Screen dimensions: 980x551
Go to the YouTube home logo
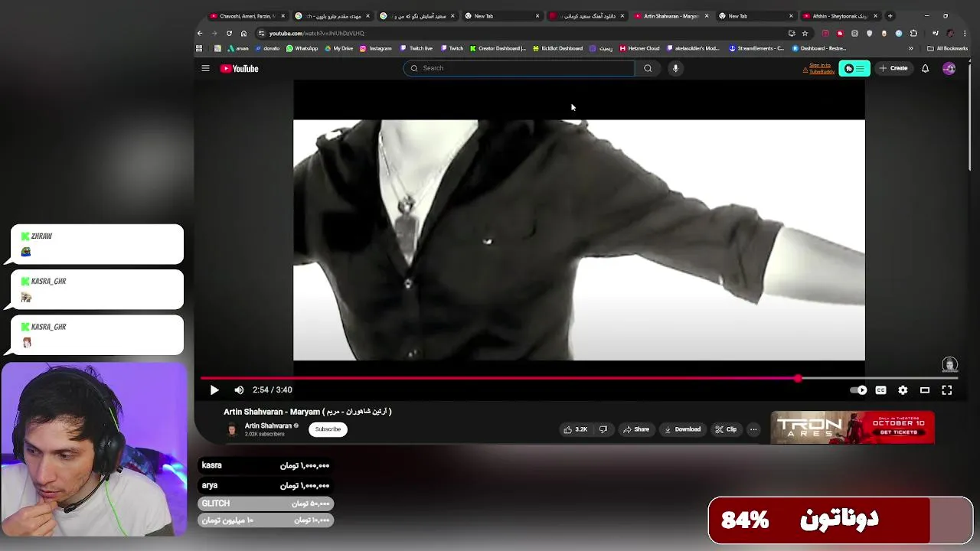coord(240,69)
